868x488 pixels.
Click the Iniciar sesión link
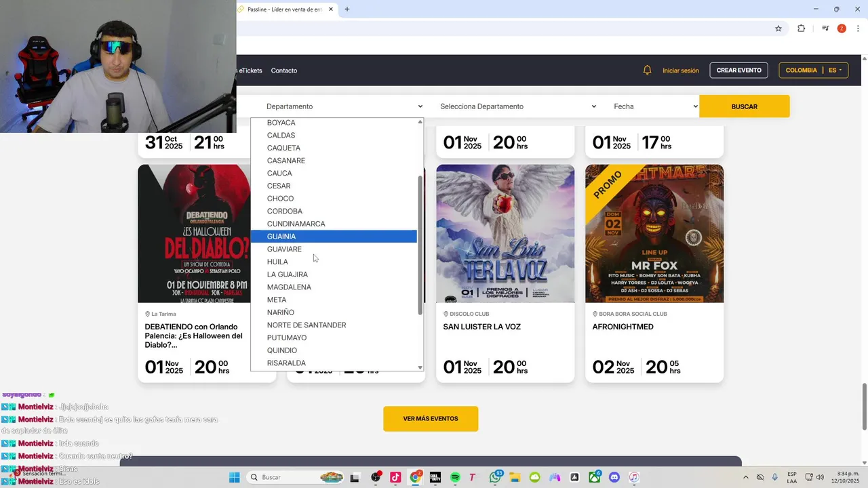point(681,70)
